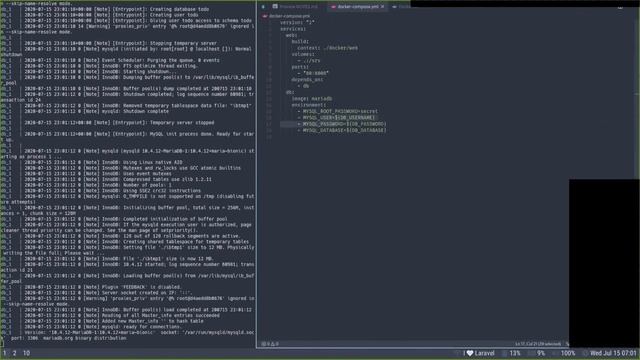Viewport: 640px width, 360px height.
Task: Click the heart icon beside Laravel
Action: click(x=470, y=353)
